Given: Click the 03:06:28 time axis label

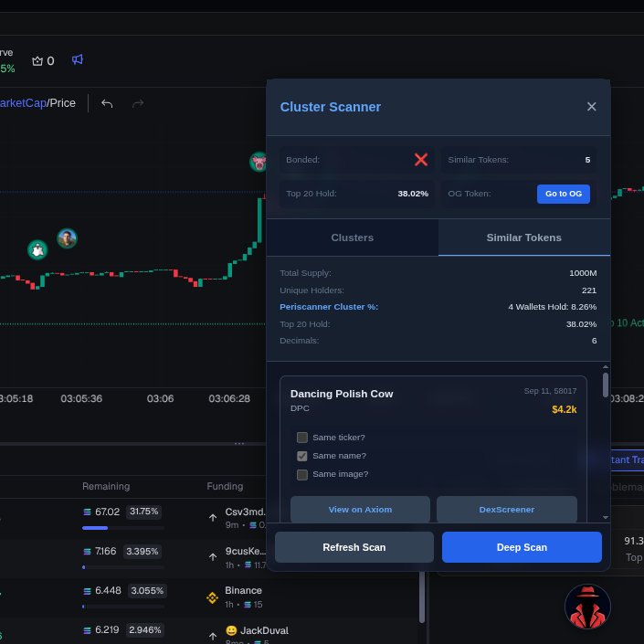Looking at the screenshot, I should 229,398.
